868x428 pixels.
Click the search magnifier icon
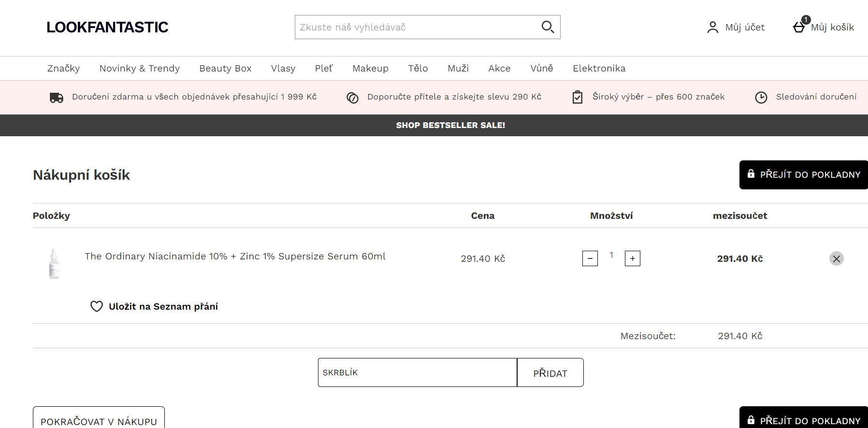pos(548,27)
